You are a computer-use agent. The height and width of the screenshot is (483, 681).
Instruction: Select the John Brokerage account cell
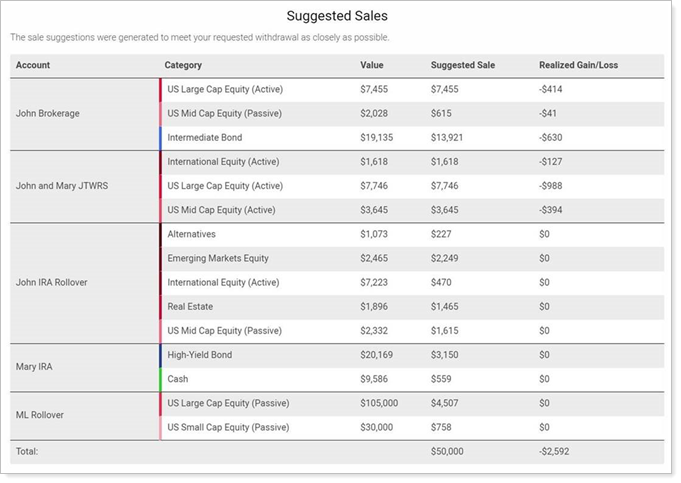pyautogui.click(x=48, y=114)
